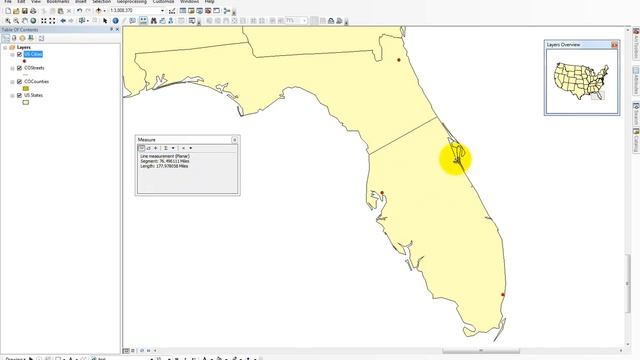Open the Windows menu
Viewport: 640px width, 360px height.
(189, 2)
